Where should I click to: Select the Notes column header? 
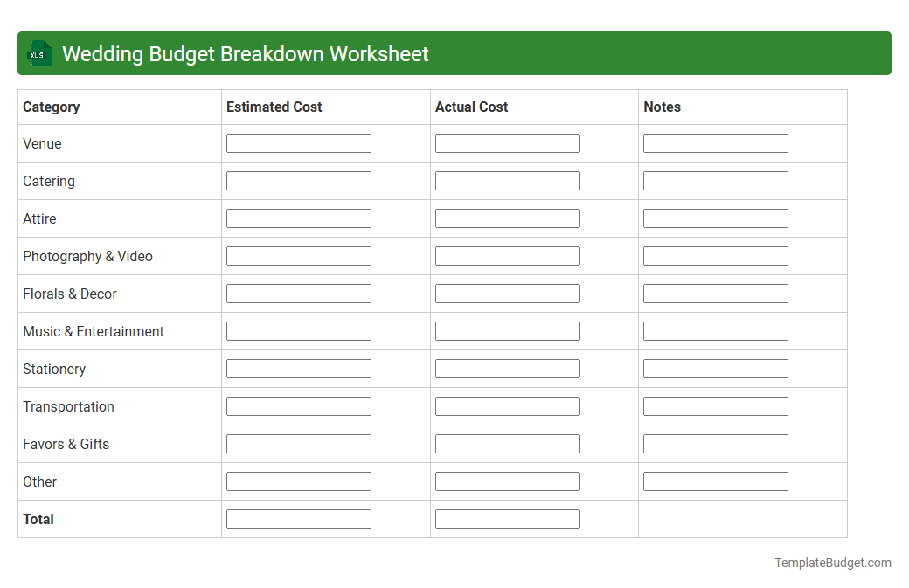[x=662, y=107]
